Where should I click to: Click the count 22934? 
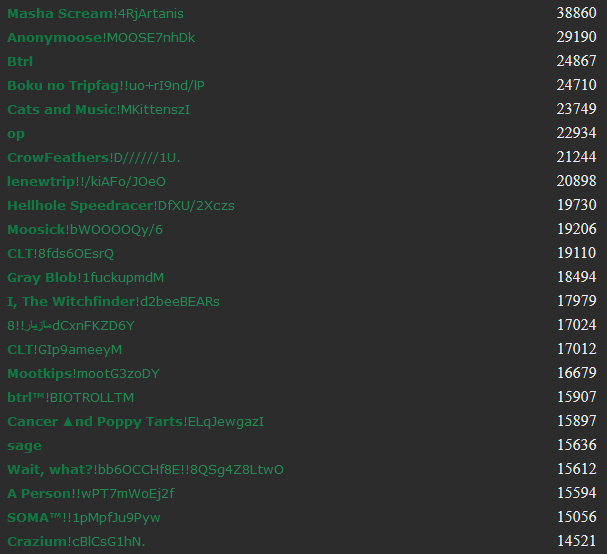tap(576, 133)
